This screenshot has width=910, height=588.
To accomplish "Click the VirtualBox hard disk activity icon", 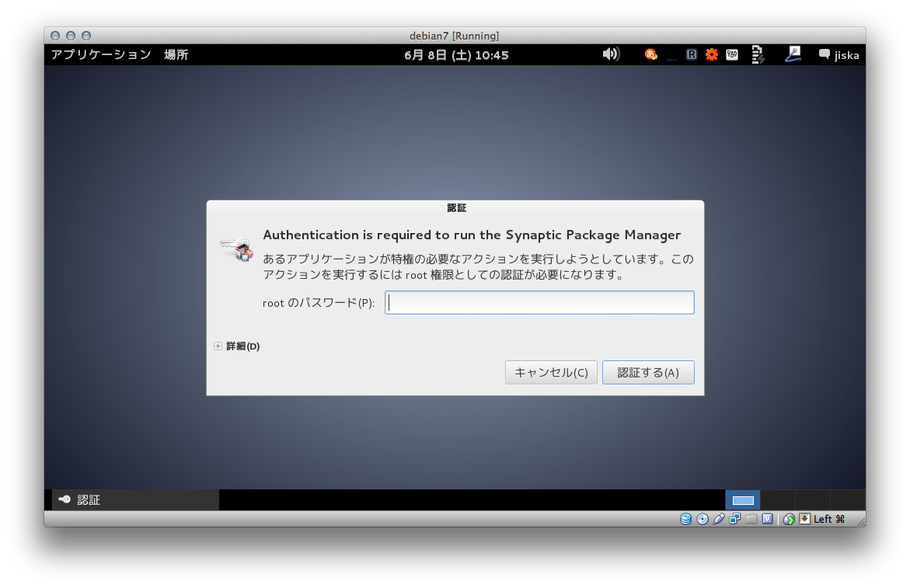I will (x=686, y=519).
